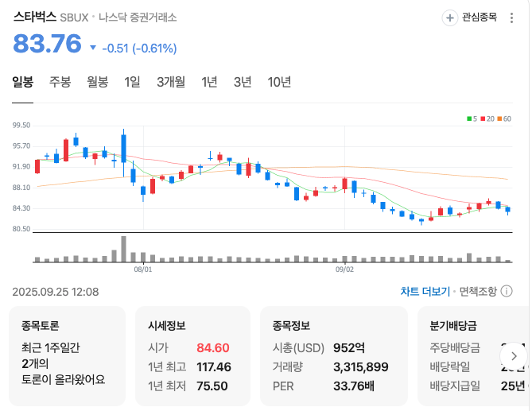Click the 09/02 date marker on chart axis
Screen dimensions: 532x411
coord(344,269)
